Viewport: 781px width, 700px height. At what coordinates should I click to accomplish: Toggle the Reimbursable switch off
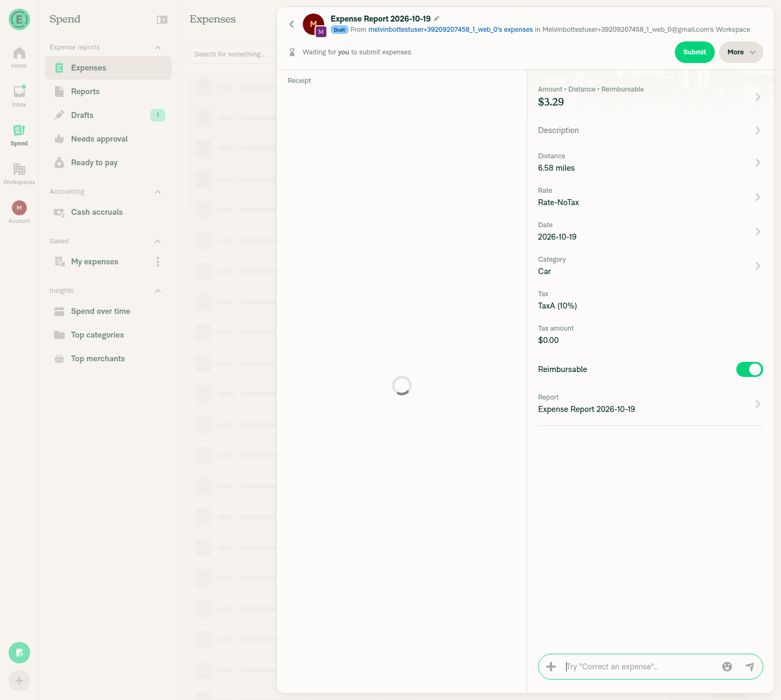point(749,369)
